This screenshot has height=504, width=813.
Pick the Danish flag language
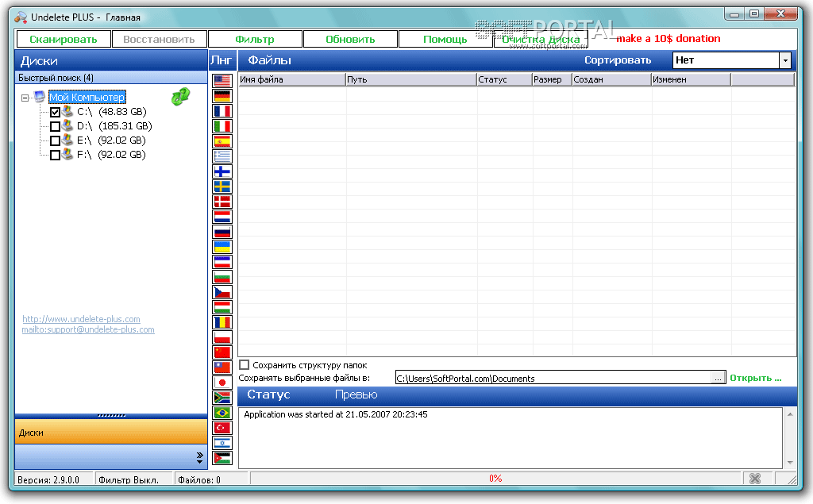[x=222, y=201]
